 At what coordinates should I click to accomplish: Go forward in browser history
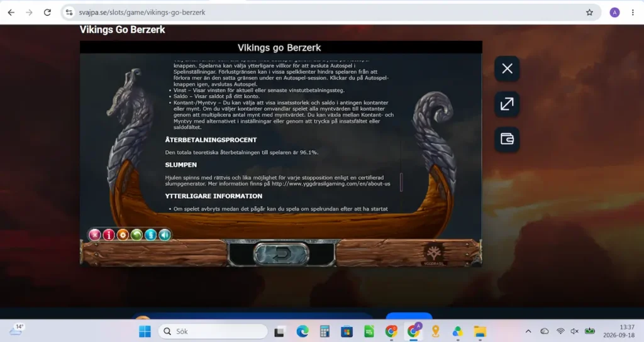pyautogui.click(x=29, y=13)
